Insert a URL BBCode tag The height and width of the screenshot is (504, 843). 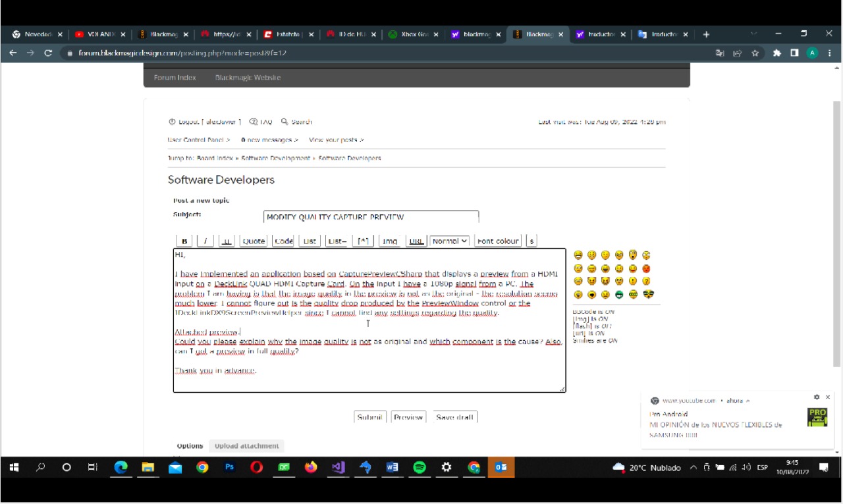tap(416, 241)
